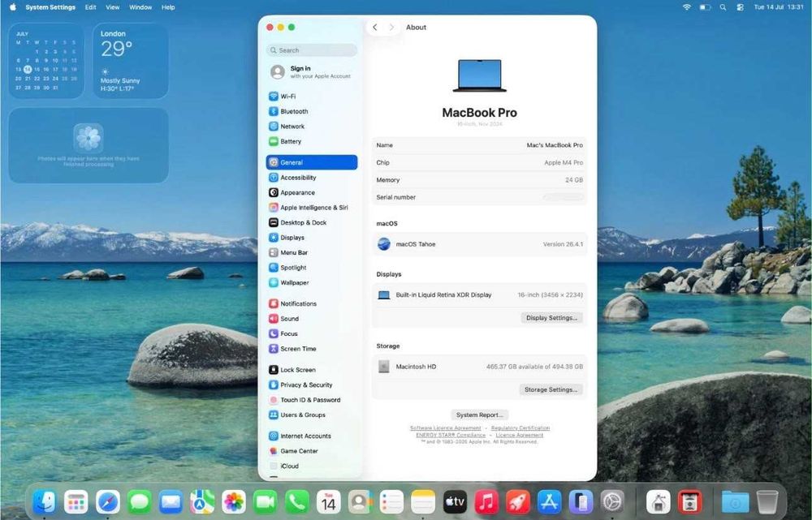This screenshot has height=520, width=812.
Task: Open the battery status menu
Action: (x=705, y=7)
